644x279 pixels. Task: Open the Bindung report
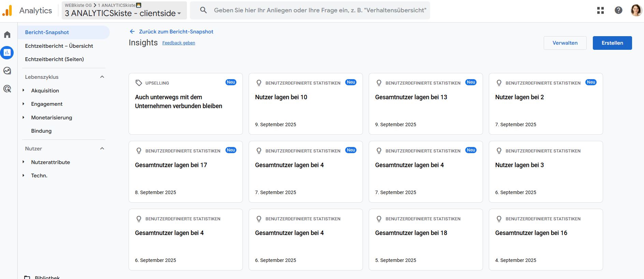tap(41, 131)
